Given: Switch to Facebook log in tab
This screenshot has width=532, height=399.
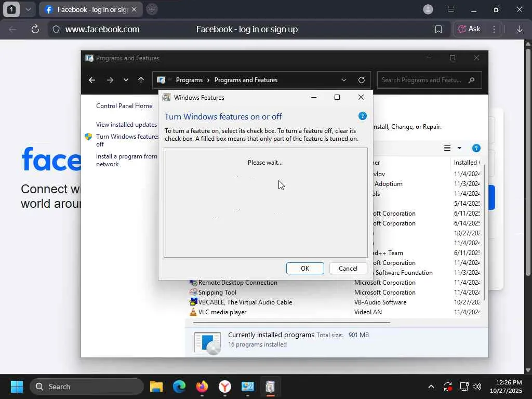Looking at the screenshot, I should [91, 9].
